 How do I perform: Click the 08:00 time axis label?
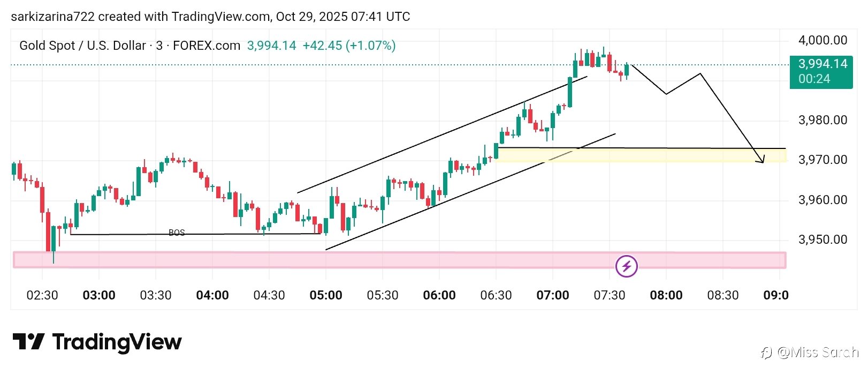coord(666,295)
